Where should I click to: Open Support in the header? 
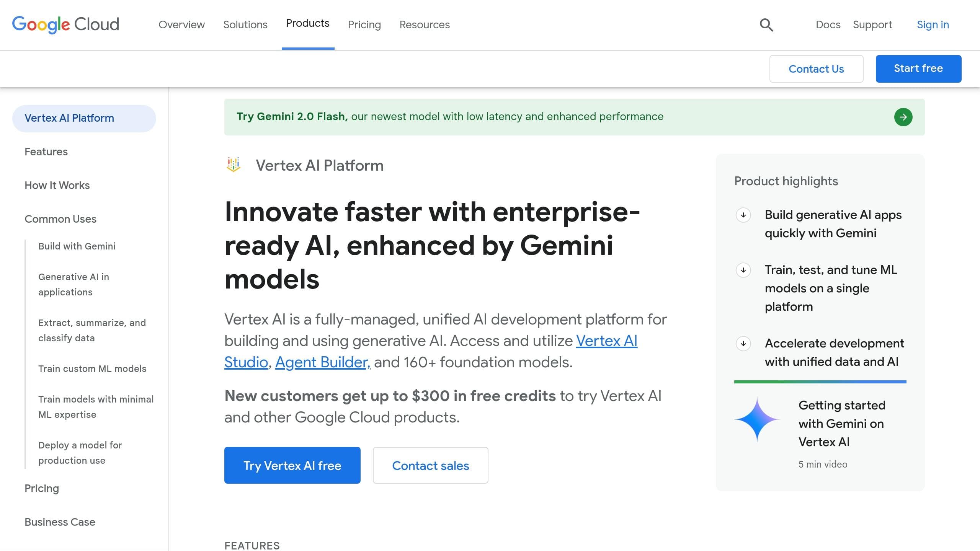[x=872, y=24]
